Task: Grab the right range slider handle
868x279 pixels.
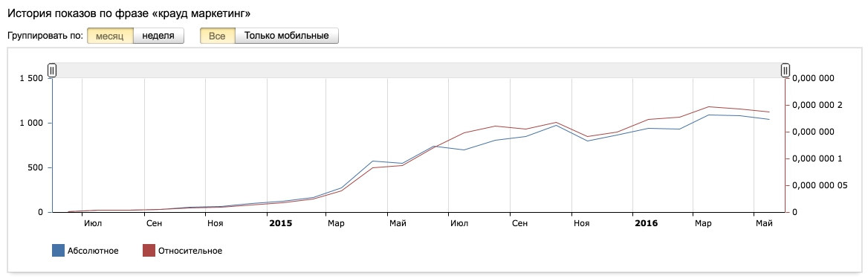Action: point(785,71)
